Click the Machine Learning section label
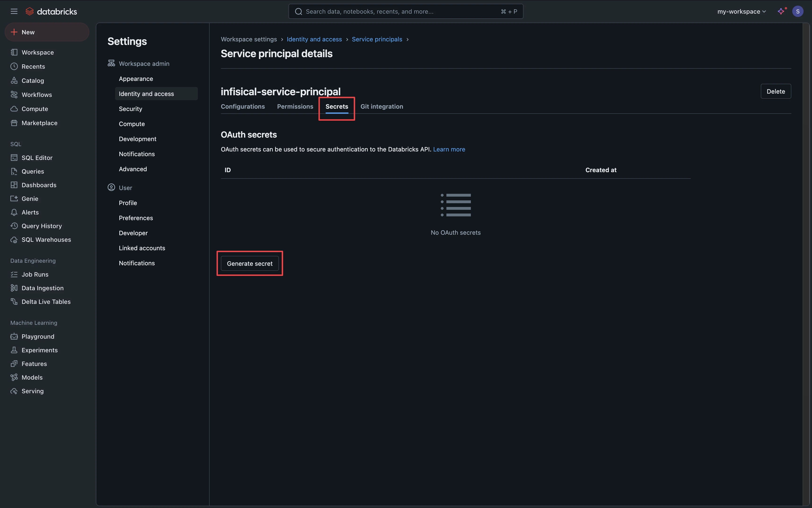This screenshot has width=812, height=508. 34,323
